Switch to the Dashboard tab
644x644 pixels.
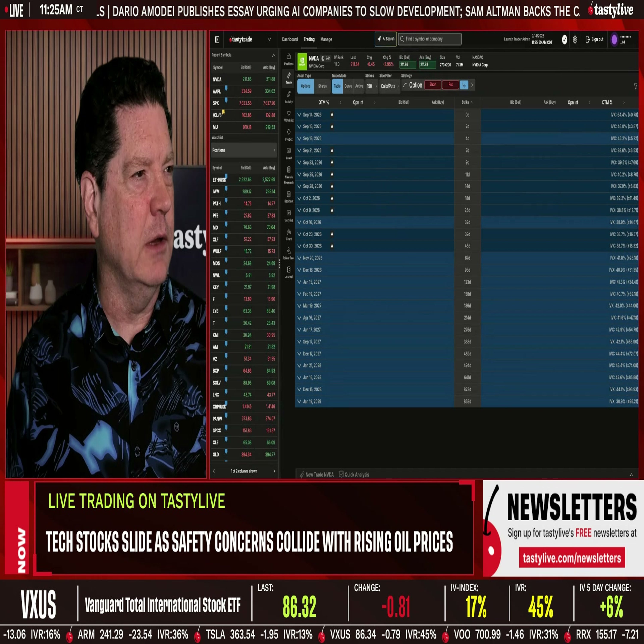click(x=290, y=39)
